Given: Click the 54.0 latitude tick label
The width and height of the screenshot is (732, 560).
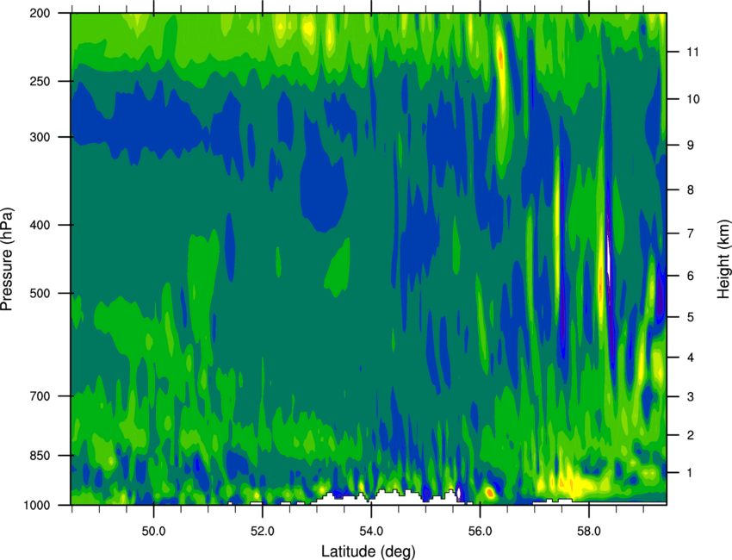Looking at the screenshot, I should coord(371,532).
